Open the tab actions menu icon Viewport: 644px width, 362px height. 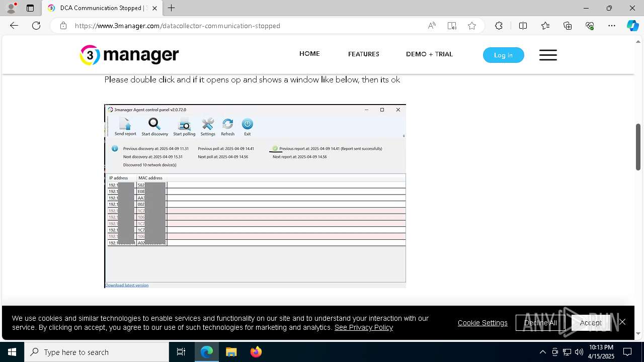(30, 8)
